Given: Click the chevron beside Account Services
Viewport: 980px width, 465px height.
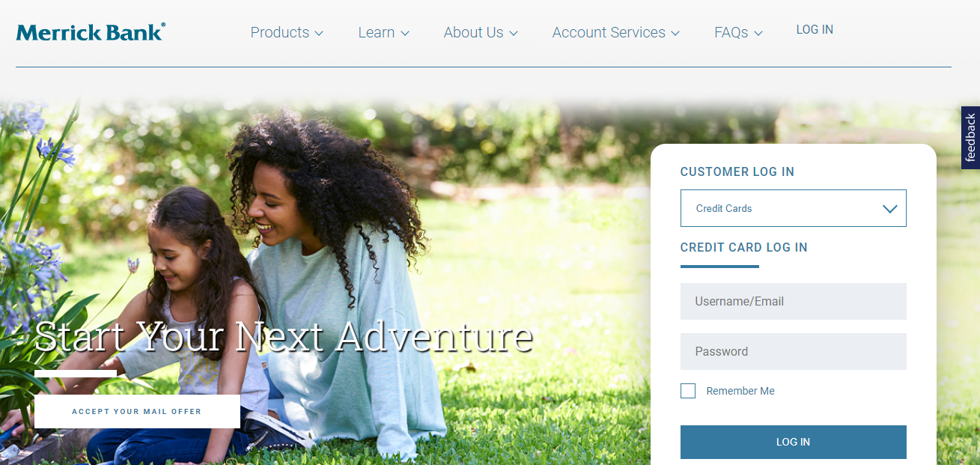Looking at the screenshot, I should tap(675, 33).
